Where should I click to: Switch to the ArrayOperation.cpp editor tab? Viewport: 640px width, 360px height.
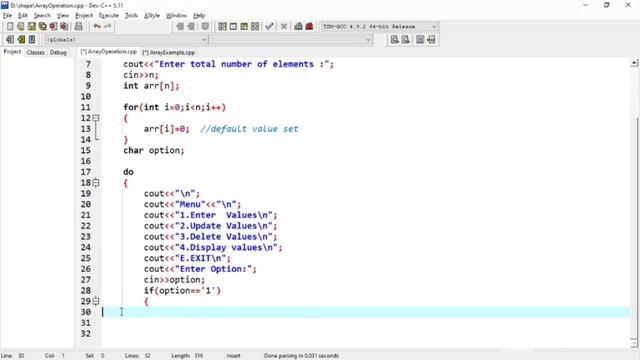tap(109, 52)
